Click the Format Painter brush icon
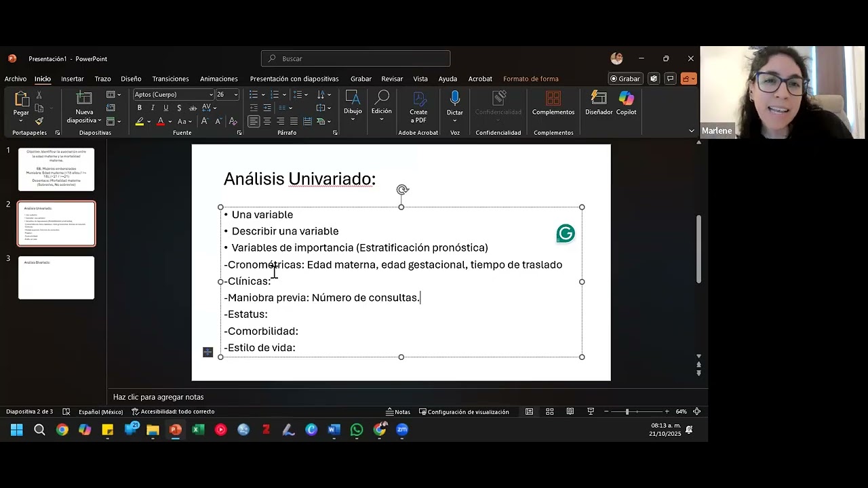The image size is (868, 488). pos(39,121)
